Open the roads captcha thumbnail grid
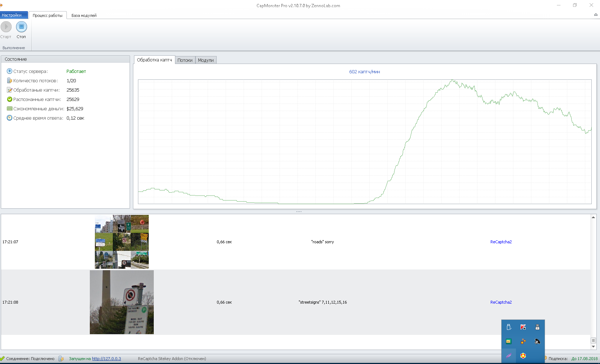 122,242
